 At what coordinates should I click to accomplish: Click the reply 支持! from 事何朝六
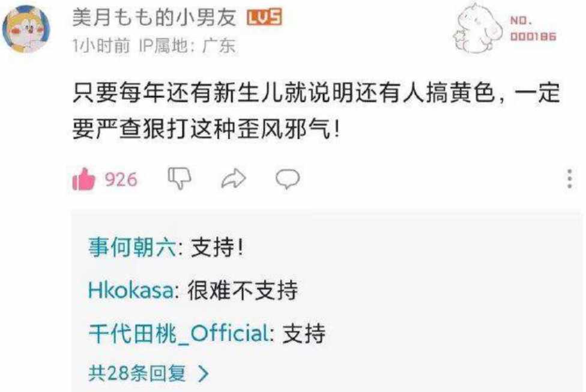(217, 247)
